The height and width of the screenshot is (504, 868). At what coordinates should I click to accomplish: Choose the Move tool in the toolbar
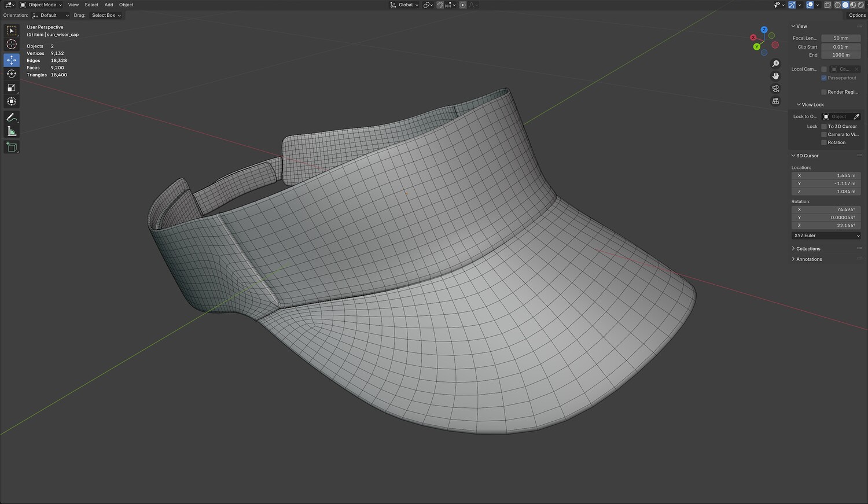click(12, 60)
